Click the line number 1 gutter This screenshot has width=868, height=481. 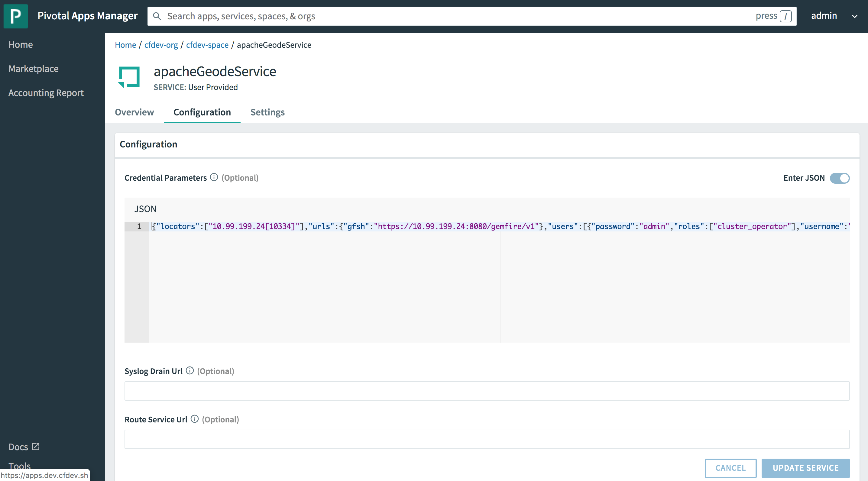[137, 226]
